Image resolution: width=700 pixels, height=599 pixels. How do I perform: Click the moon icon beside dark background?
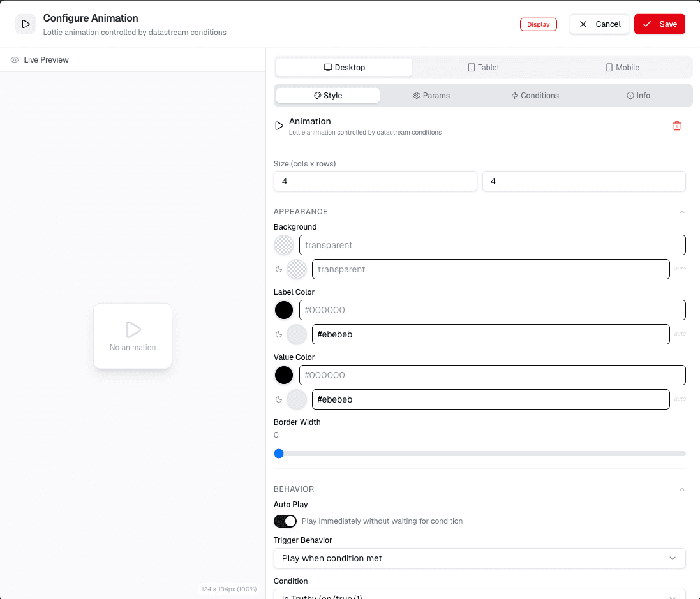click(x=279, y=269)
